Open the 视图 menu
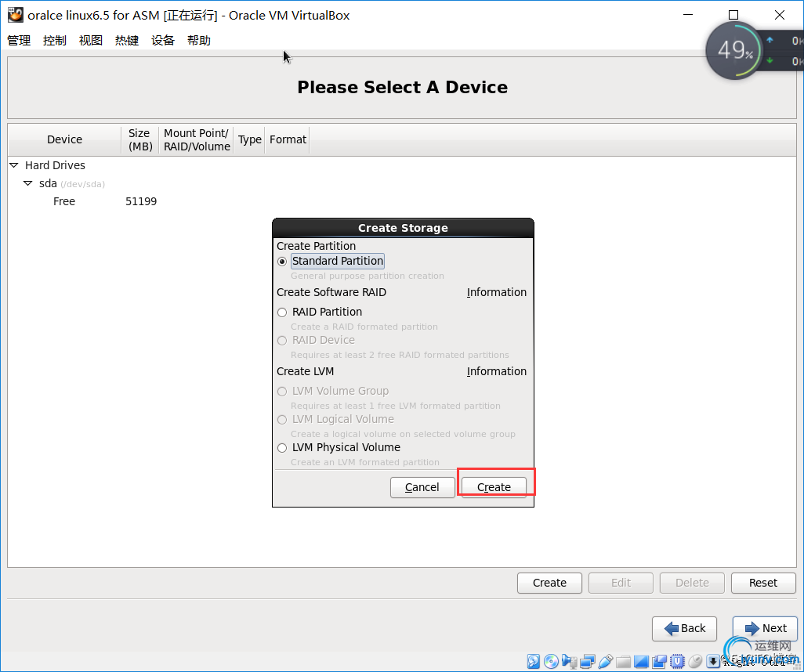 click(91, 41)
